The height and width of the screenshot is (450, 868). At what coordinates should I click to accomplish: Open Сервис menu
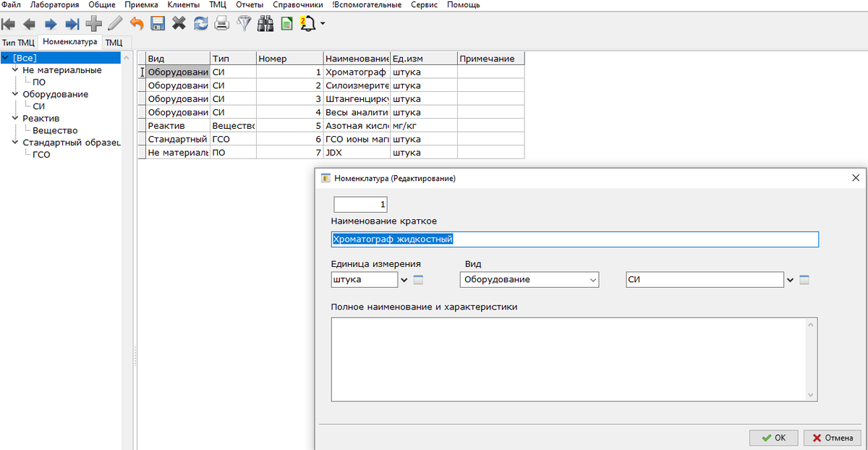point(424,4)
